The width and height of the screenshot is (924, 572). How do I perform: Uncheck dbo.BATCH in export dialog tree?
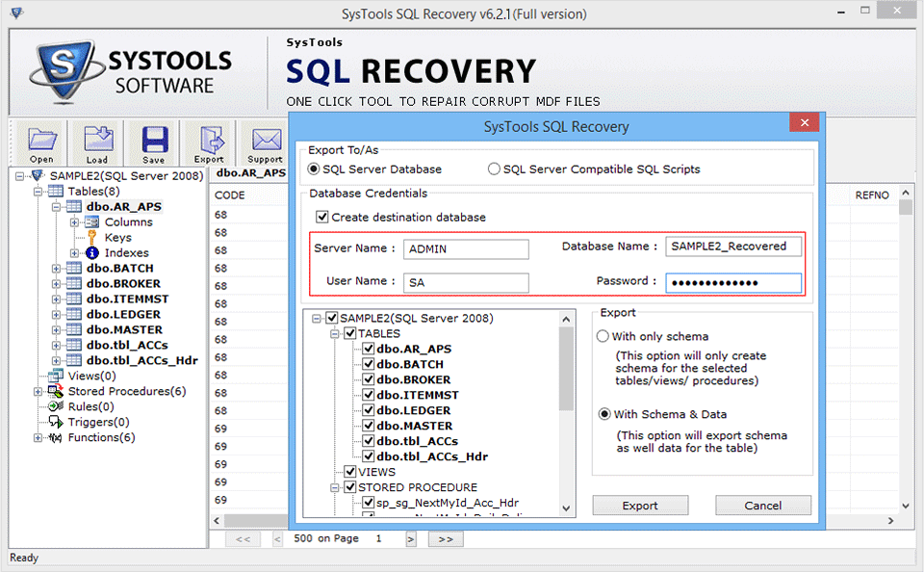pyautogui.click(x=369, y=364)
